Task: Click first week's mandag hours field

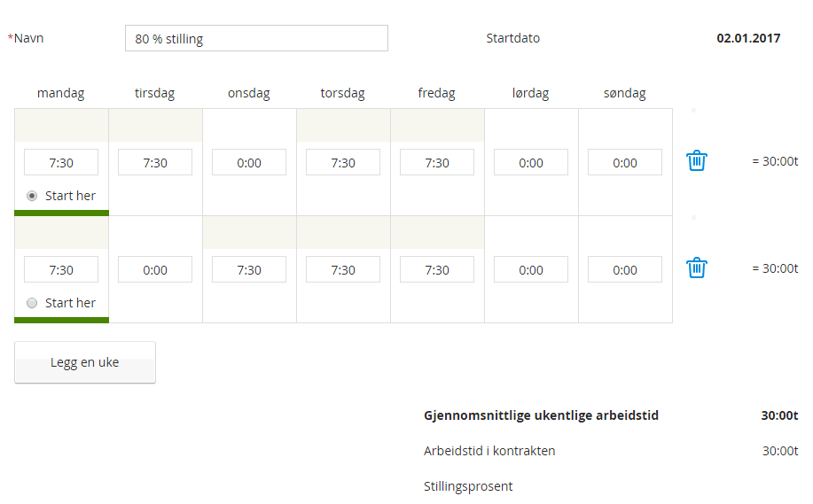Action: 61,163
